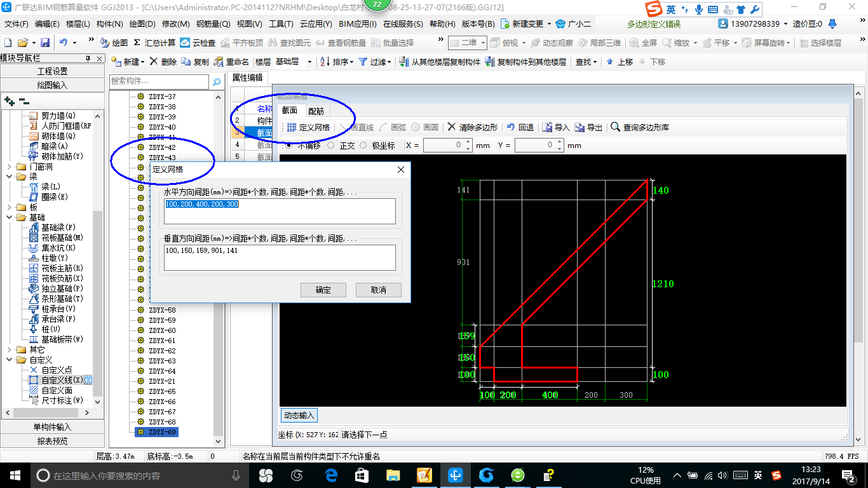Click the 垂直方向间距 input field
The width and height of the screenshot is (868, 488).
tap(280, 257)
